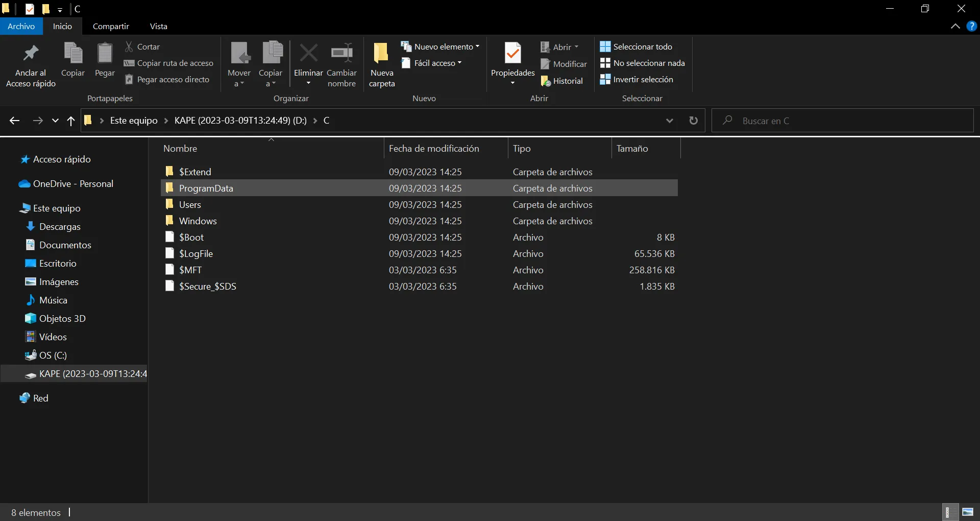This screenshot has width=980, height=521.
Task: Open Acceso rápido in the sidebar
Action: [55, 159]
